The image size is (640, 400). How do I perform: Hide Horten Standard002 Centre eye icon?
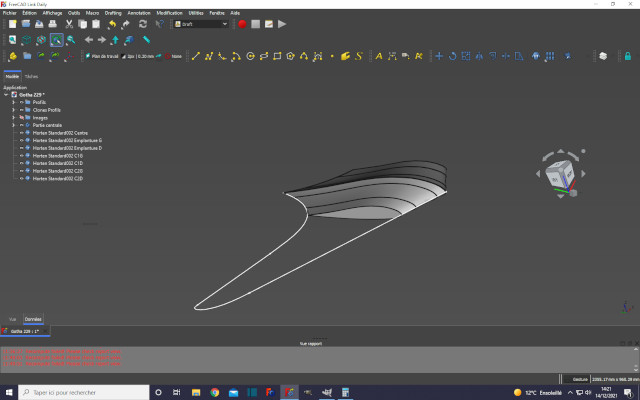tap(22, 133)
